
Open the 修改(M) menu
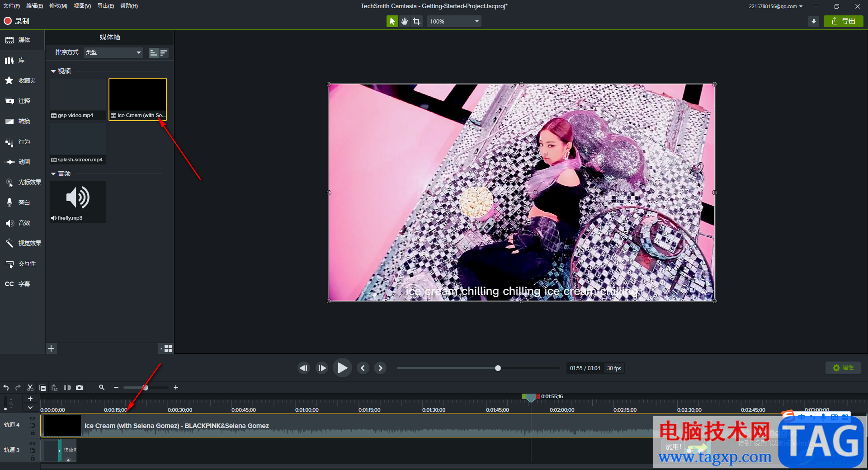(x=58, y=6)
